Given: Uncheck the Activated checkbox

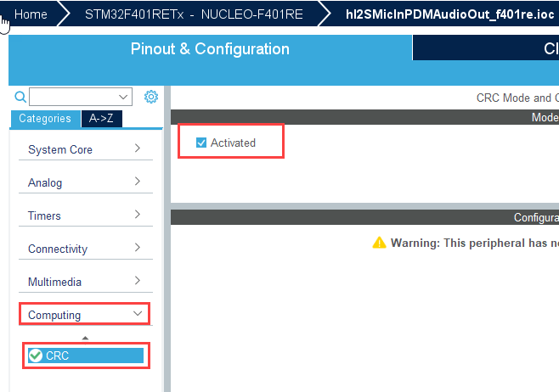Looking at the screenshot, I should coord(201,143).
